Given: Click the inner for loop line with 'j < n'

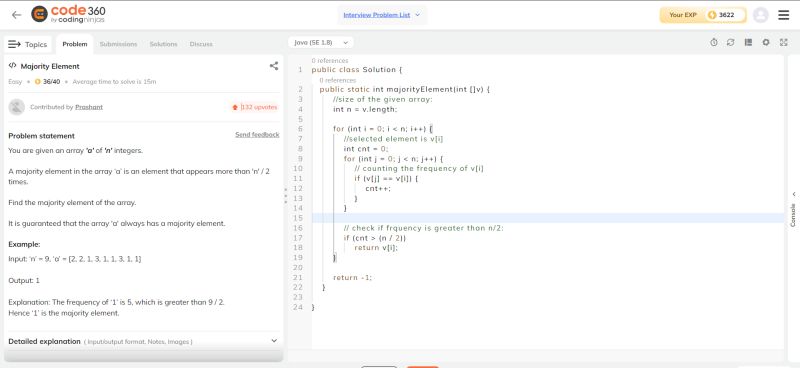Looking at the screenshot, I should click(x=393, y=159).
